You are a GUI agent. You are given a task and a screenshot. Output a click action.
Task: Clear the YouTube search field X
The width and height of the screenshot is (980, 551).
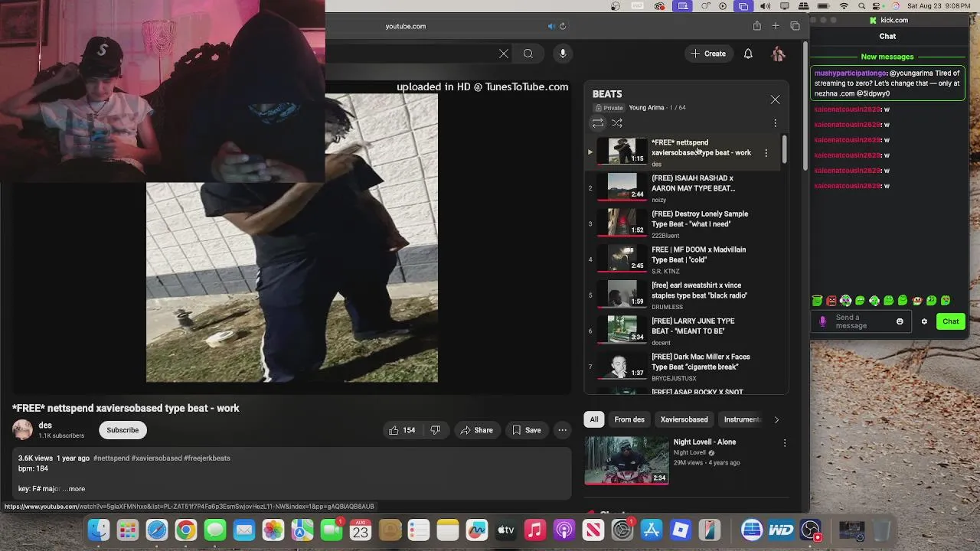(x=504, y=54)
